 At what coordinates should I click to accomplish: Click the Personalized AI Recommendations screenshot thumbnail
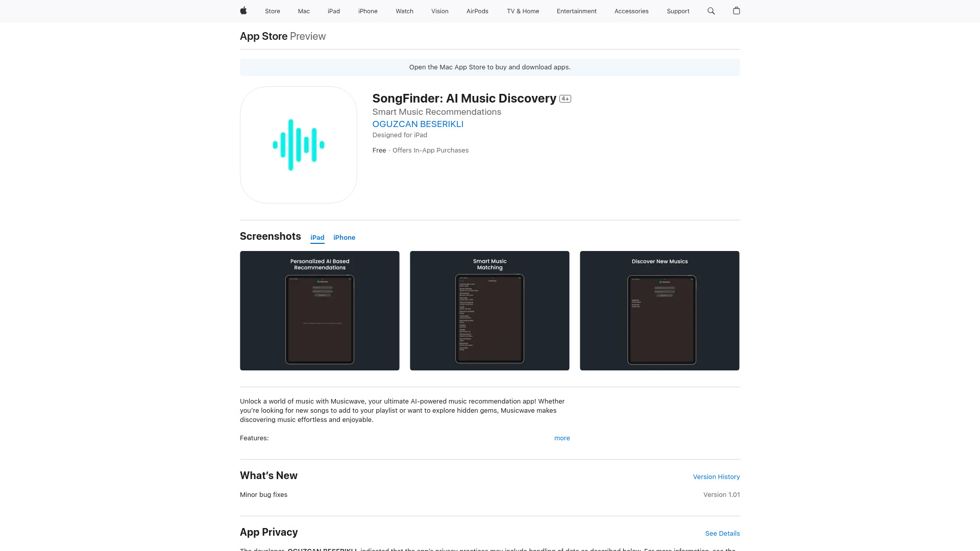click(x=320, y=310)
